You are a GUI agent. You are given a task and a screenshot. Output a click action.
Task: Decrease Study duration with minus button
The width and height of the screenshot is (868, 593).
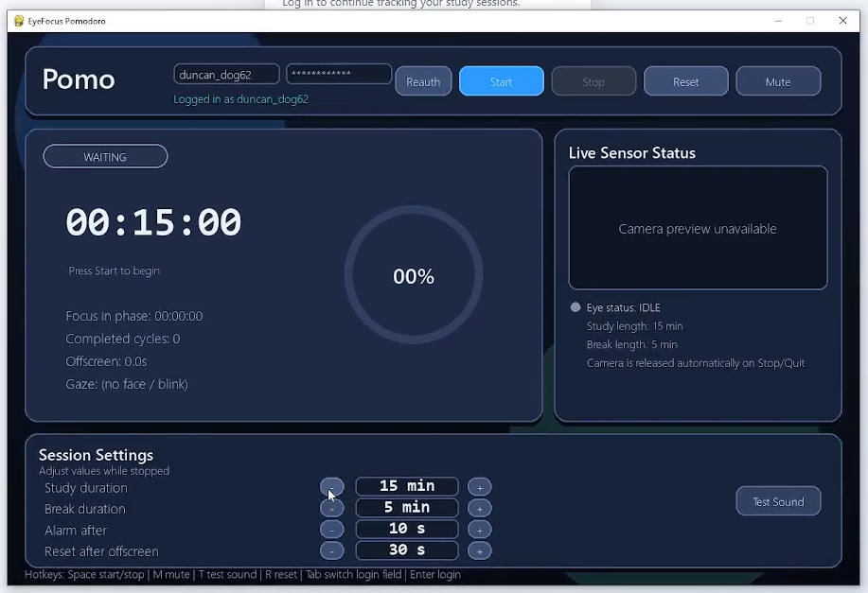coord(332,487)
